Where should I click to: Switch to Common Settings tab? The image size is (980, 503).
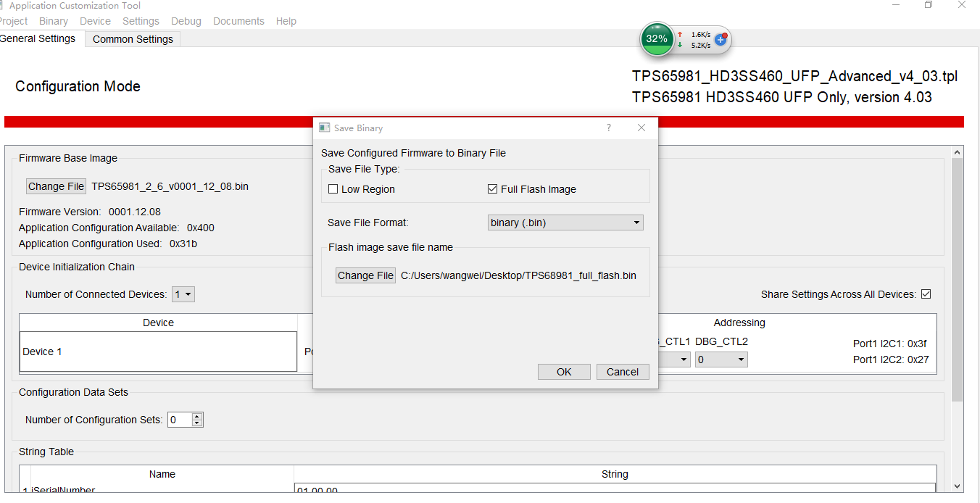click(133, 39)
